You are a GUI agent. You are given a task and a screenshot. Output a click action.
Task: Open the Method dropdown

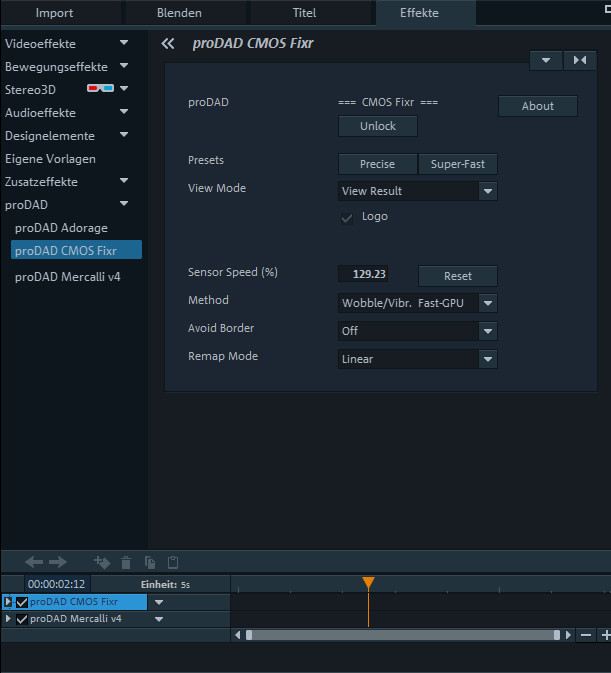(x=488, y=303)
